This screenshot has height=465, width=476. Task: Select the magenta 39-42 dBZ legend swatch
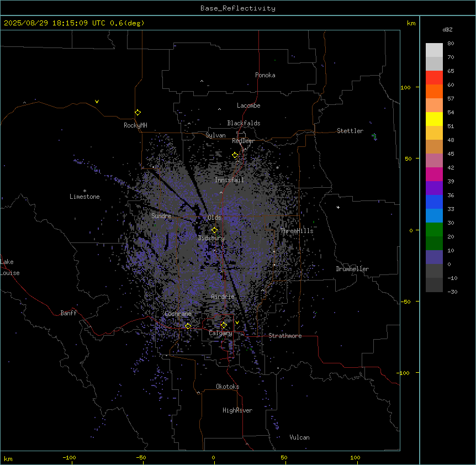434,174
